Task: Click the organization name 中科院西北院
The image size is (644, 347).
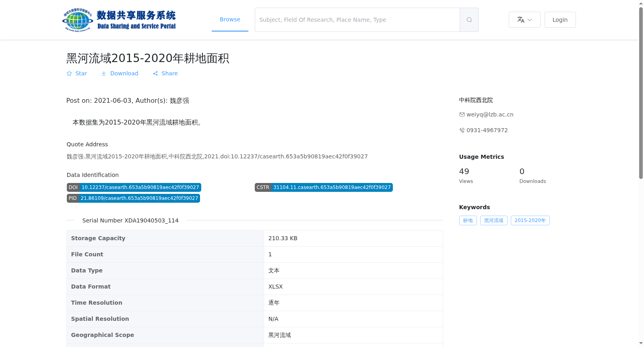Action: [x=476, y=100]
